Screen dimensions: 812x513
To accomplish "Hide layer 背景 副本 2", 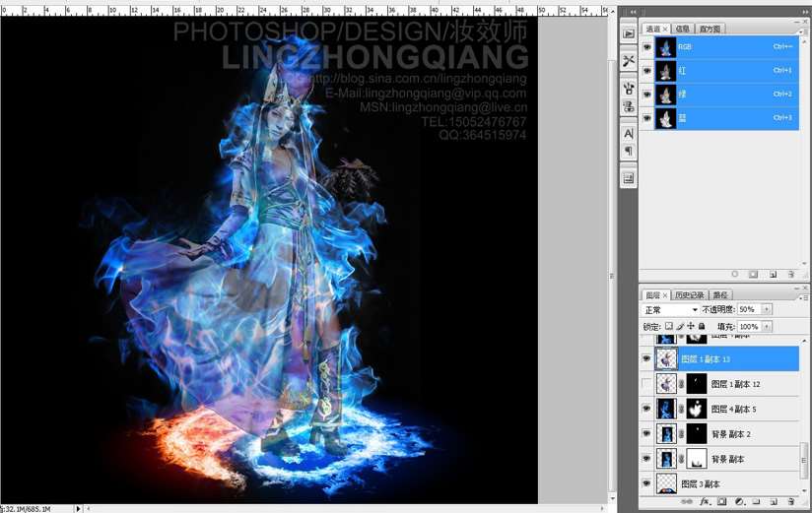I will 646,433.
